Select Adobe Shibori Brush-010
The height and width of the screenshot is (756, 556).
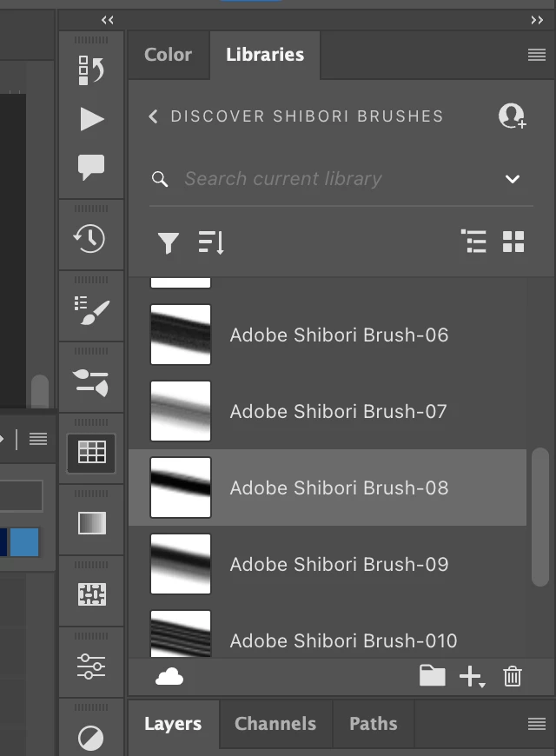pos(328,631)
